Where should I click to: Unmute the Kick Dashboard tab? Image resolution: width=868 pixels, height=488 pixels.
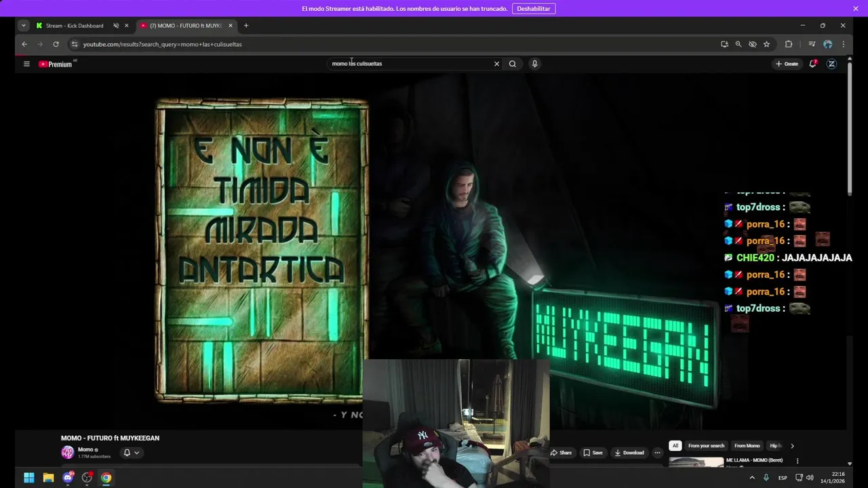pos(116,26)
